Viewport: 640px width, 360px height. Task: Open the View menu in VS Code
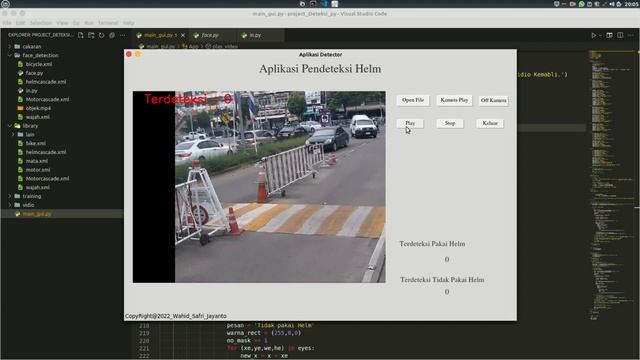[x=62, y=23]
